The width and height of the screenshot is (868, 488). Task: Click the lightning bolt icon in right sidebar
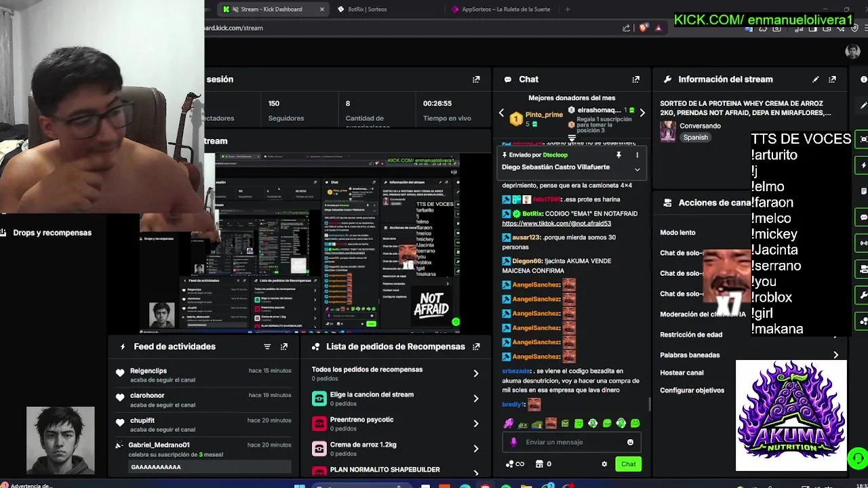(863, 165)
